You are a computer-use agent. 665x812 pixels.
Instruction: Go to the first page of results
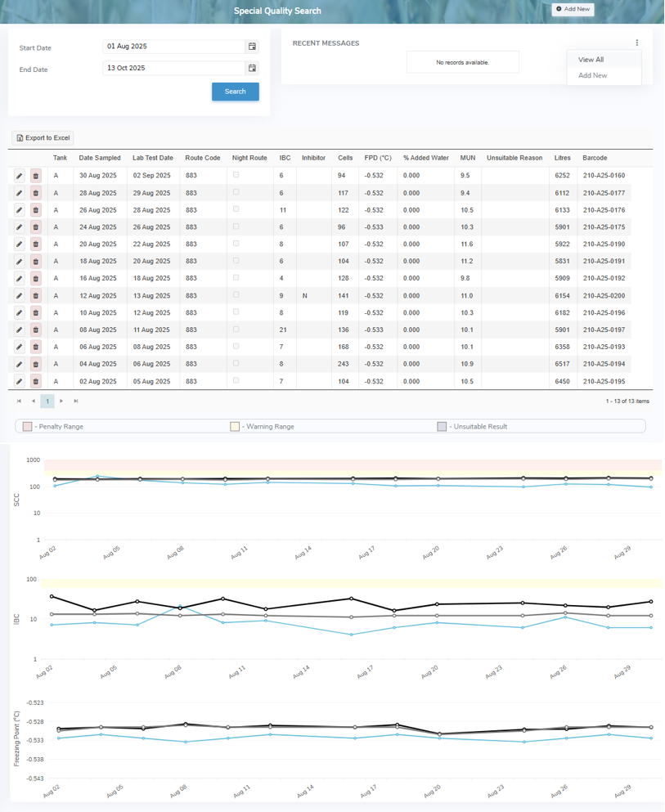[x=20, y=402]
